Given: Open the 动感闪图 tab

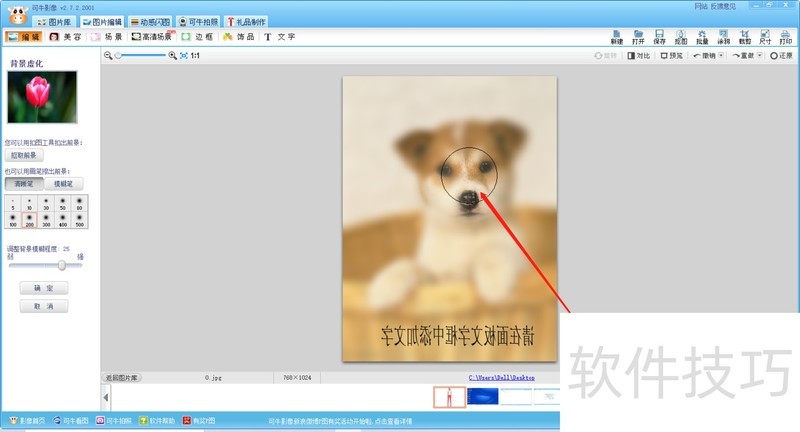Looking at the screenshot, I should 150,22.
